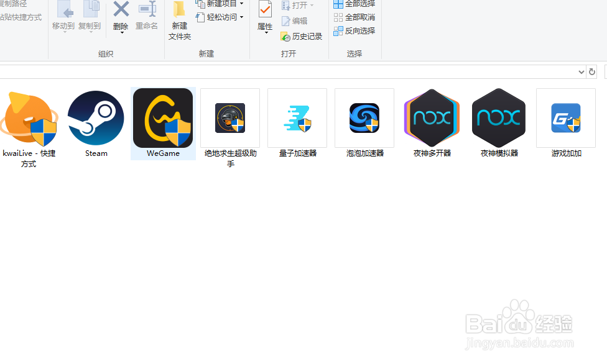Viewport: 607px width, 364px height.
Task: Click 粘贴快捷方式 paste shortcut
Action: tap(21, 17)
